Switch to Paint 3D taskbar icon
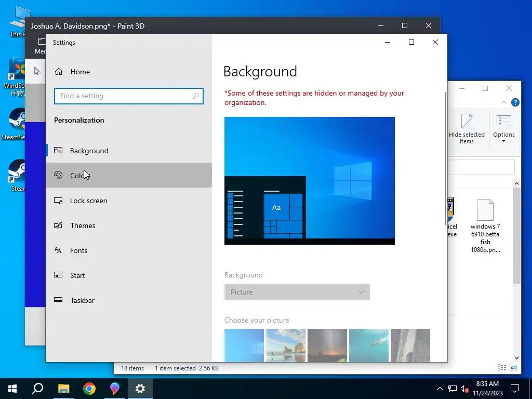 tap(115, 389)
